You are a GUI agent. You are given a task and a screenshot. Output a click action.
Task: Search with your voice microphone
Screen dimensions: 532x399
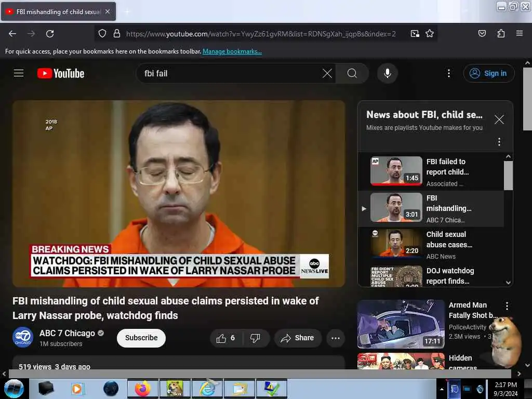[x=387, y=73]
